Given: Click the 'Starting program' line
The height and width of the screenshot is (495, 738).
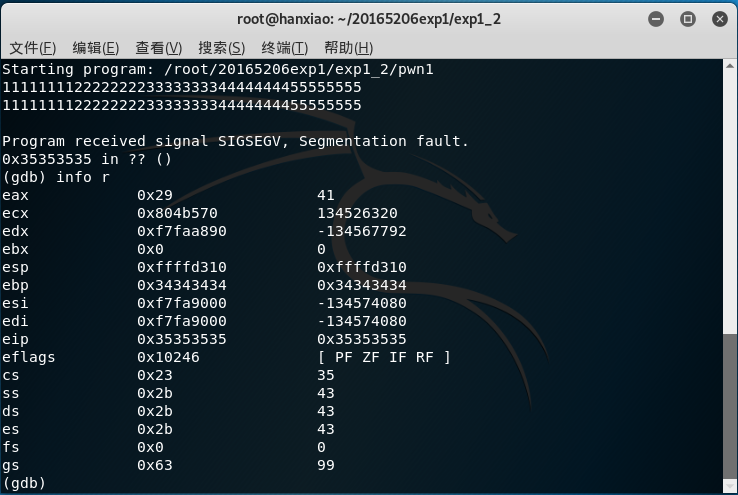Looking at the screenshot, I should (218, 70).
